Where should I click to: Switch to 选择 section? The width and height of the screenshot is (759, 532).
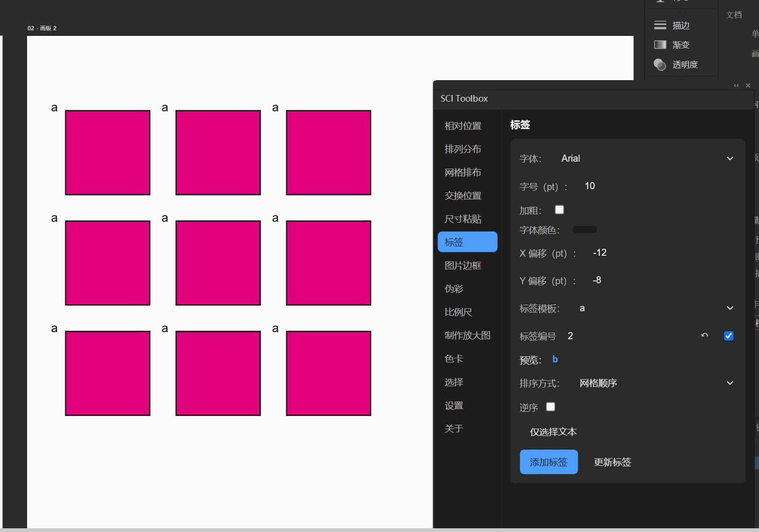pos(468,382)
